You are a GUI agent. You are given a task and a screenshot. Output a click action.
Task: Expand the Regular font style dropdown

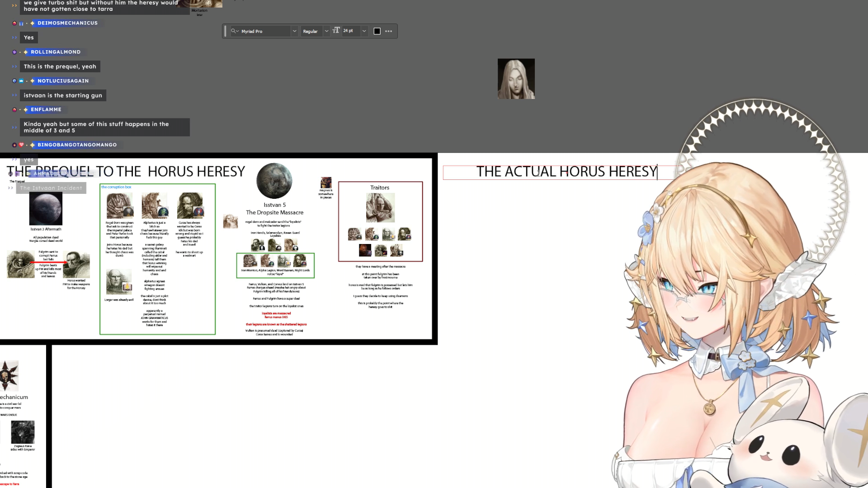pyautogui.click(x=326, y=31)
